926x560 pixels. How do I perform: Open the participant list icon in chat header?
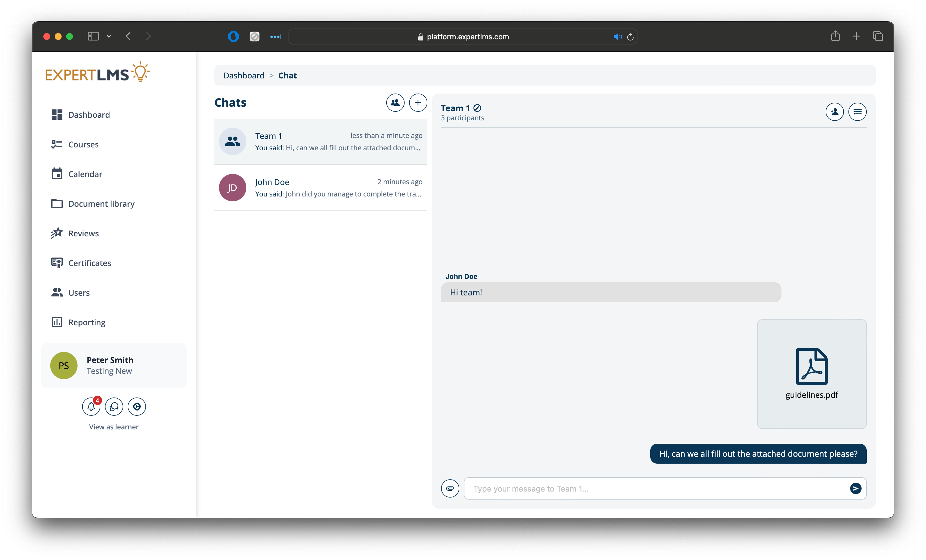click(x=857, y=111)
